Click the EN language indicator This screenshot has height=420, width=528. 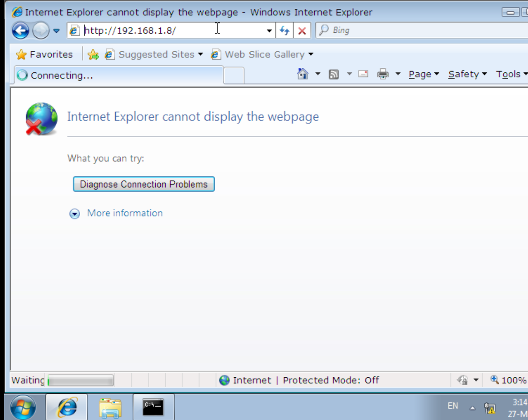[452, 406]
